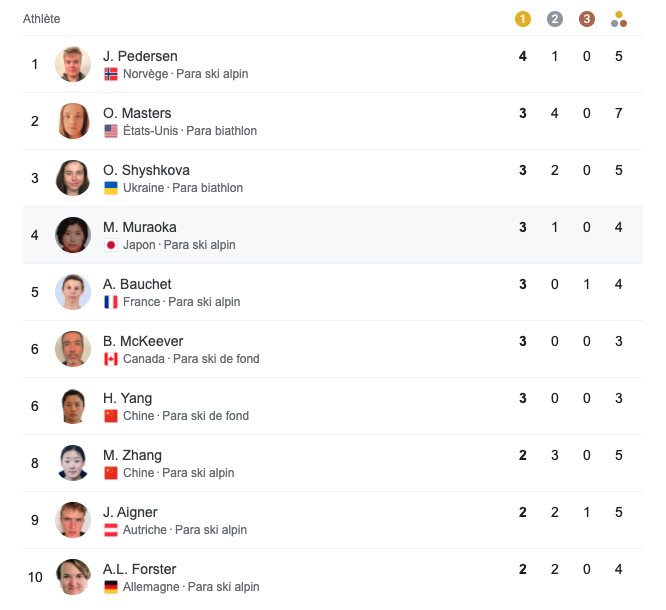
Task: Click the Norway flag under J. Pedersen
Action: [111, 74]
